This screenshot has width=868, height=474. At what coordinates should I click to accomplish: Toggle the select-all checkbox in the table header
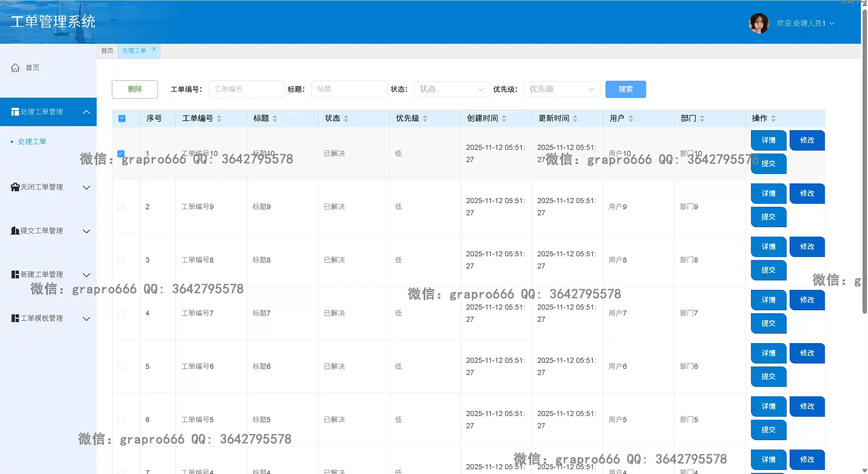pos(122,118)
